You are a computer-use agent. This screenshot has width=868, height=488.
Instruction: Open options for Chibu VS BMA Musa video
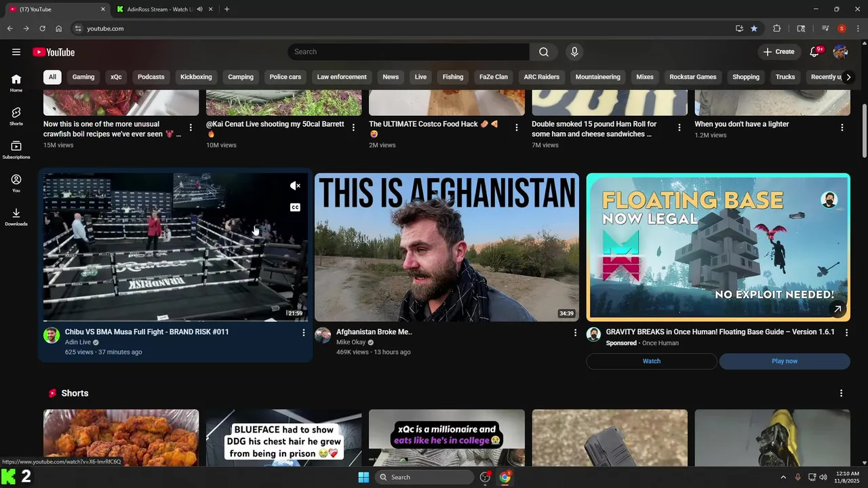tap(304, 333)
